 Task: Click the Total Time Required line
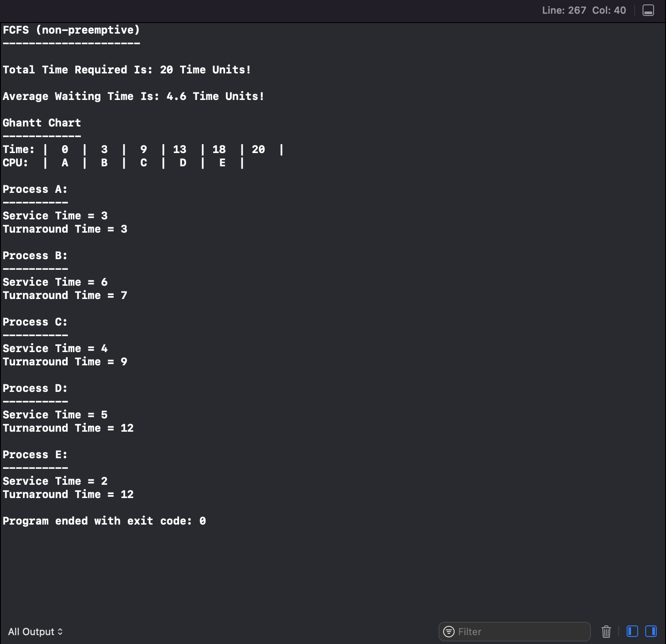pos(127,69)
